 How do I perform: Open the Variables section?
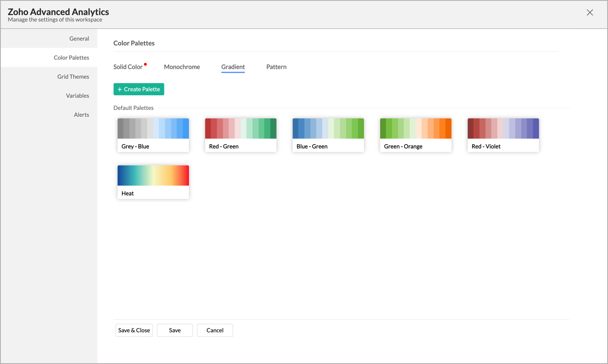pyautogui.click(x=77, y=95)
